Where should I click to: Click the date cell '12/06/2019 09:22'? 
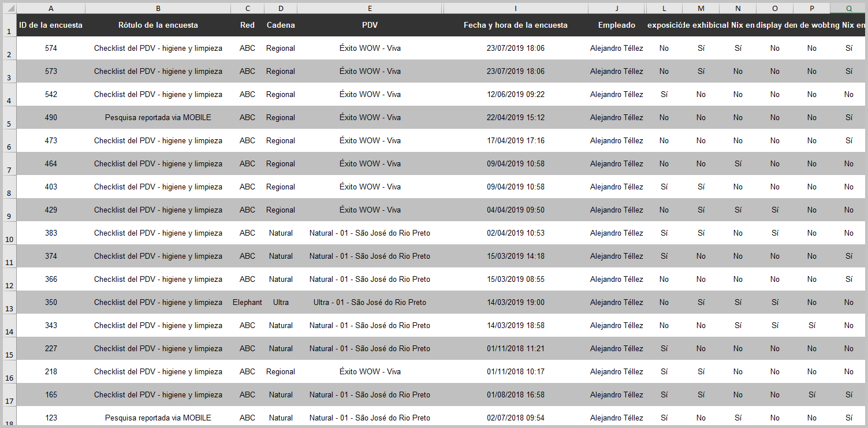click(515, 95)
